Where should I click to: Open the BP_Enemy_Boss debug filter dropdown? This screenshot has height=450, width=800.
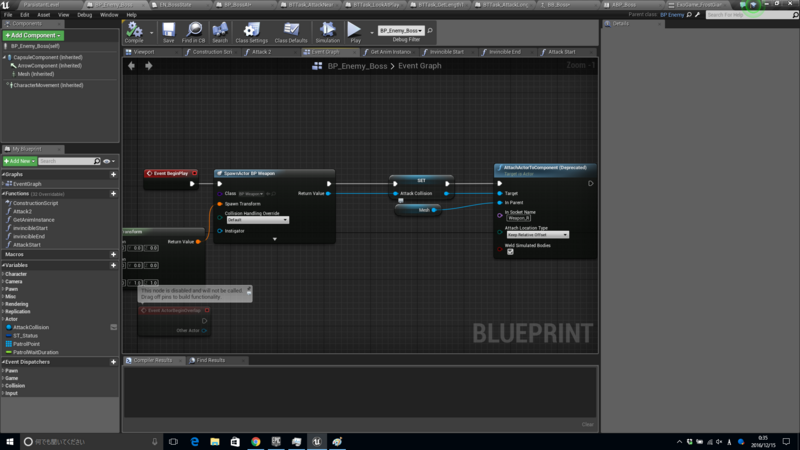pos(401,31)
